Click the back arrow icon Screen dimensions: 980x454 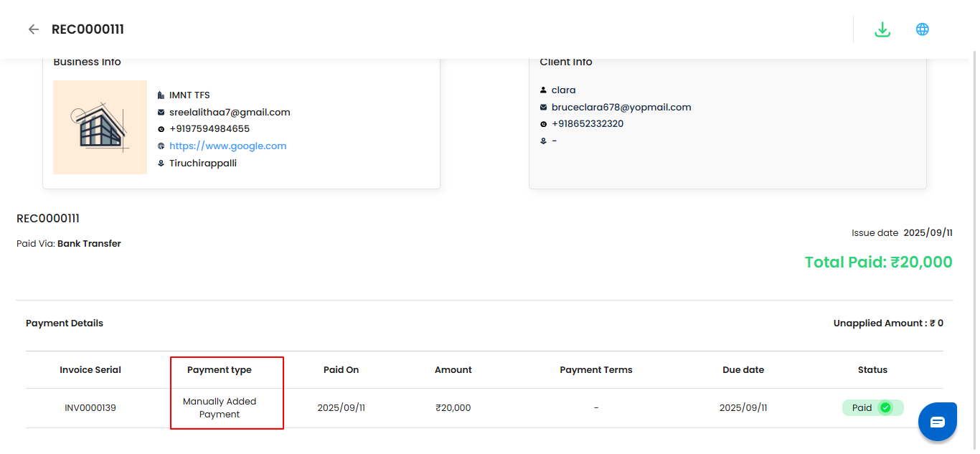pyautogui.click(x=33, y=29)
